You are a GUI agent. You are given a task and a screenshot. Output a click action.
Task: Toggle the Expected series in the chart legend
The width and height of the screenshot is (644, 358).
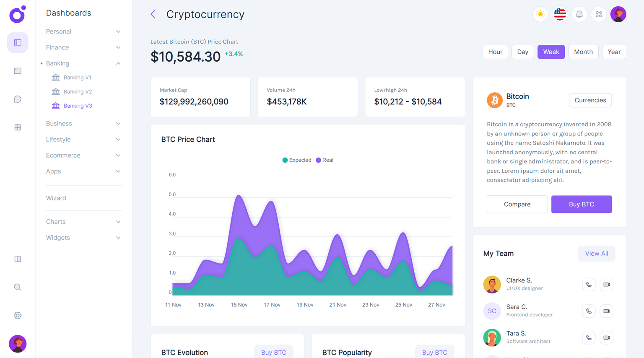(296, 160)
